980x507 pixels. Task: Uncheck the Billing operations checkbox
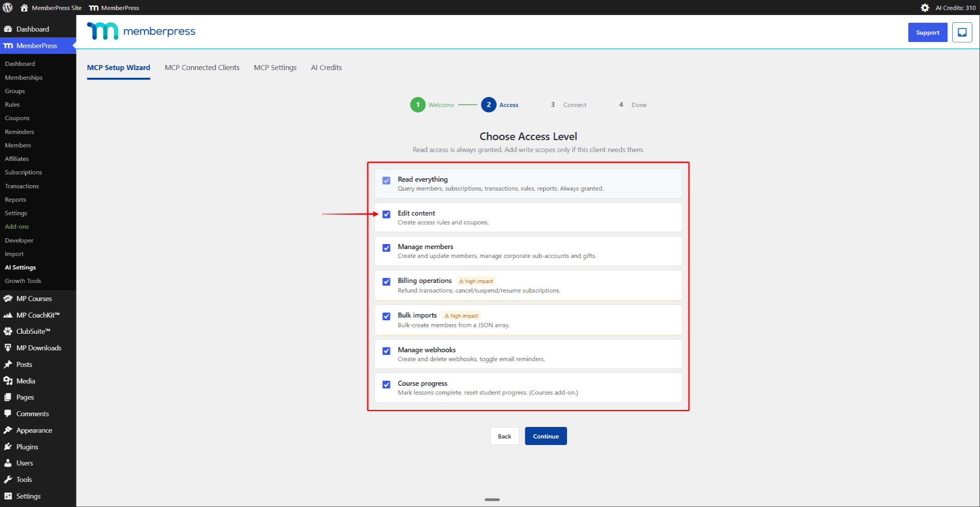(x=386, y=281)
